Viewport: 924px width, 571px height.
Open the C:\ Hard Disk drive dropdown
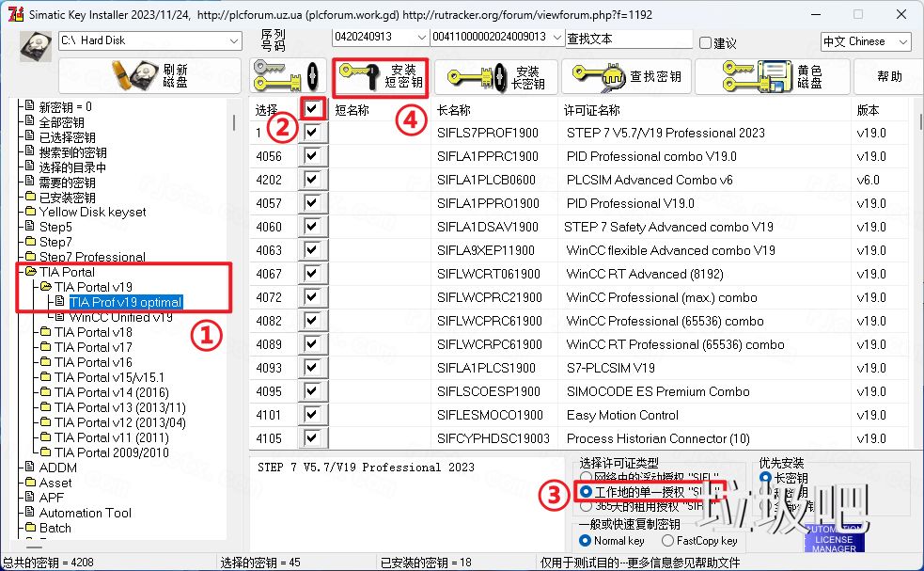tap(235, 40)
